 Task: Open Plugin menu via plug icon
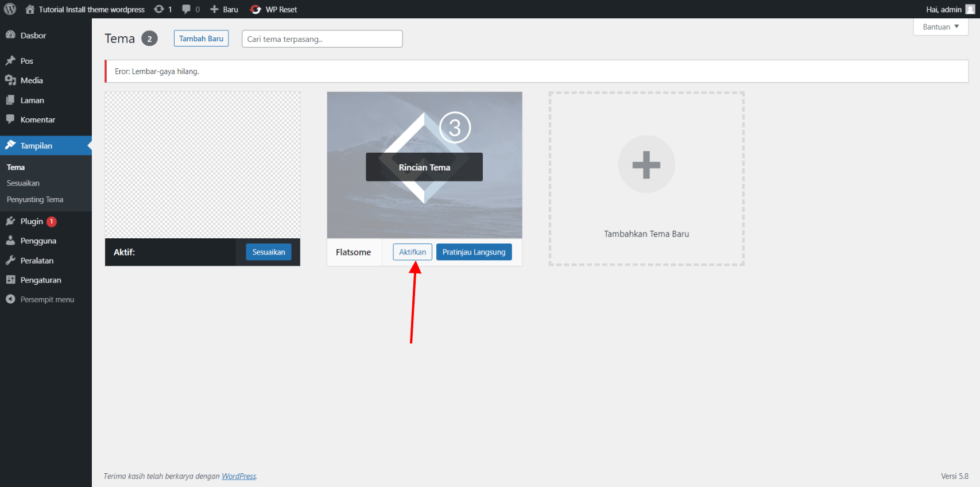(x=10, y=221)
